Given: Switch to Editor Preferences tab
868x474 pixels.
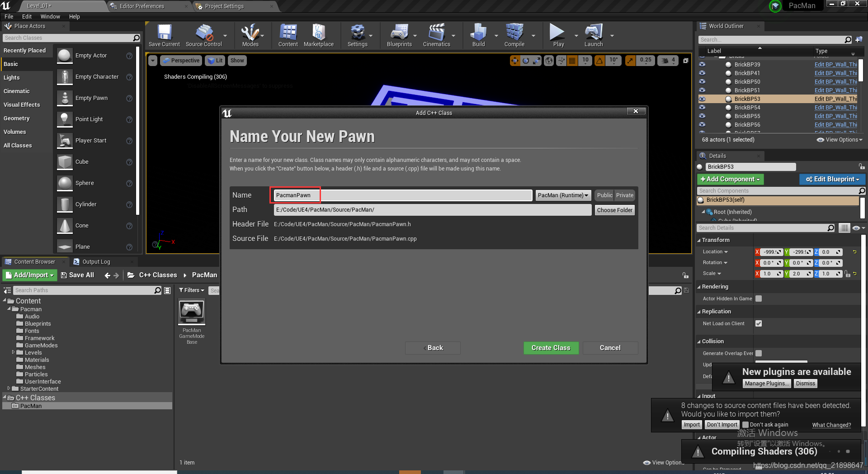Looking at the screenshot, I should (142, 6).
